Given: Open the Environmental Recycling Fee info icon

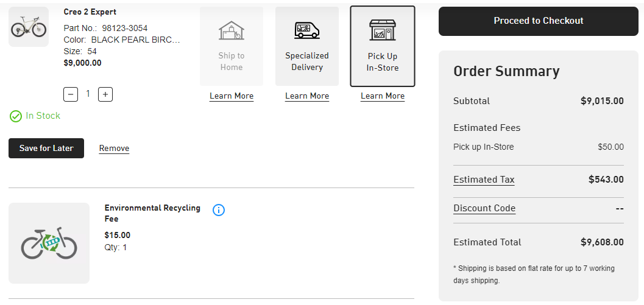Looking at the screenshot, I should 219,210.
